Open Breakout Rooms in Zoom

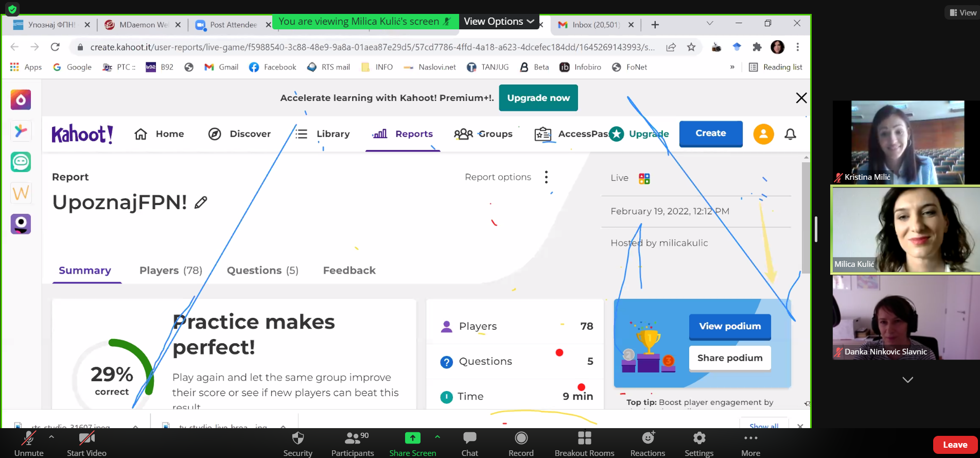(x=584, y=444)
